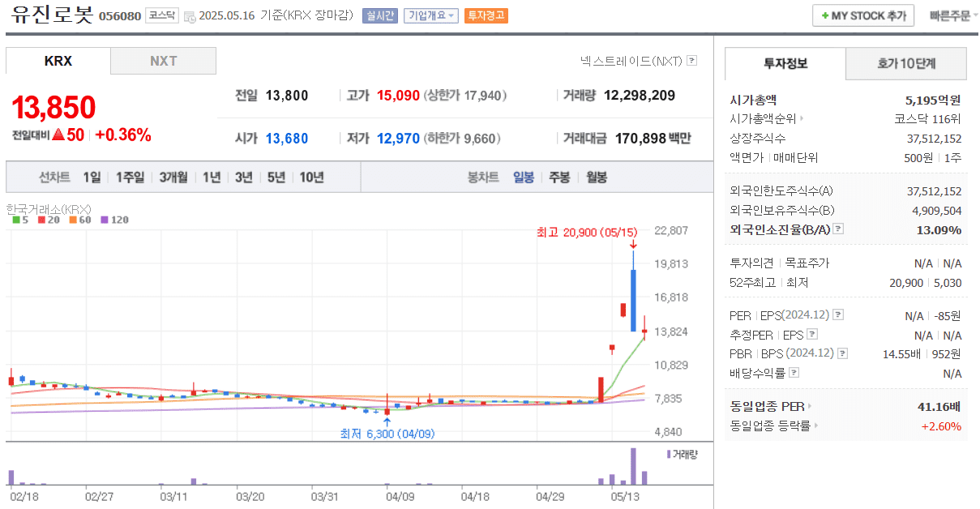The width and height of the screenshot is (980, 509).
Task: Expand the arrow next to 동일업종 PER
Action: 810,406
